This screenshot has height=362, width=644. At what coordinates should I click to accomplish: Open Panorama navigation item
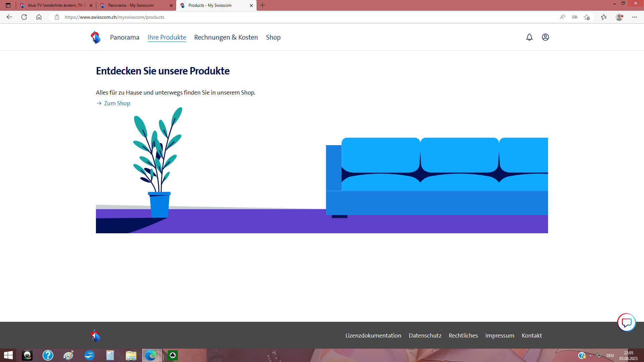click(124, 37)
